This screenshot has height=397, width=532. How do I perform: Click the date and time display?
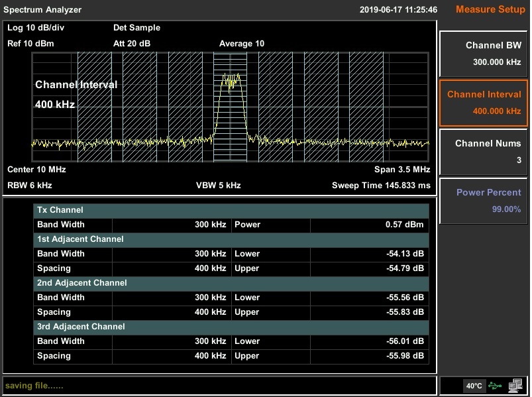398,10
